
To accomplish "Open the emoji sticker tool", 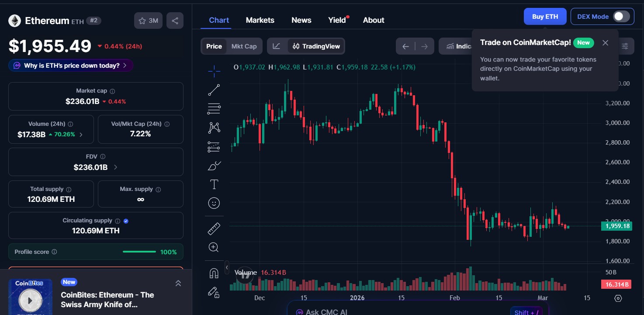I will click(x=214, y=203).
